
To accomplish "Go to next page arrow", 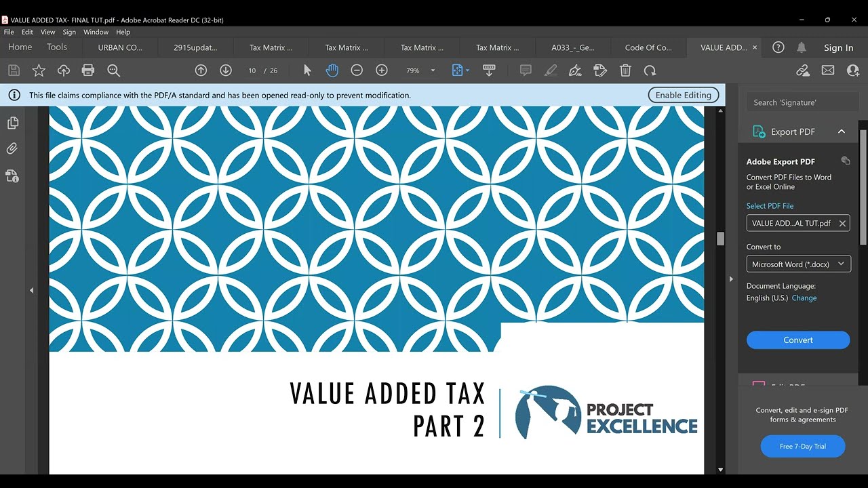I will pyautogui.click(x=226, y=70).
